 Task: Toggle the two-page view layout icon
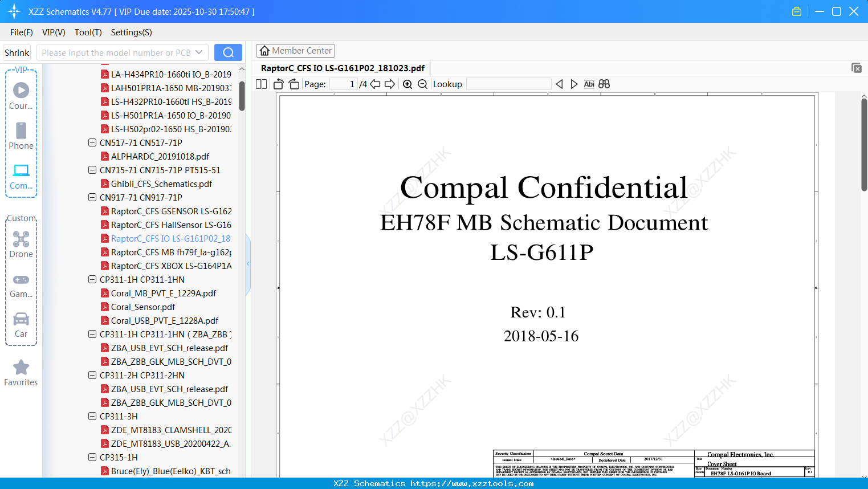click(x=262, y=84)
